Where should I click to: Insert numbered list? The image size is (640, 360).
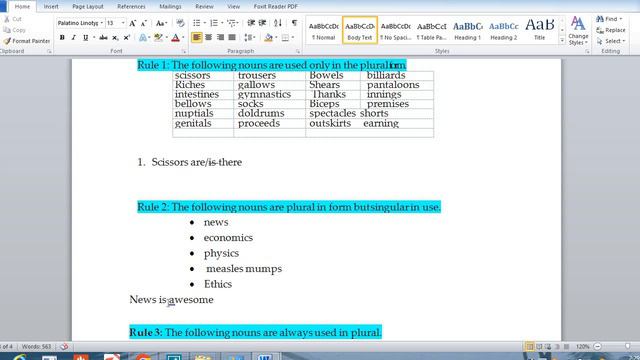pyautogui.click(x=214, y=23)
